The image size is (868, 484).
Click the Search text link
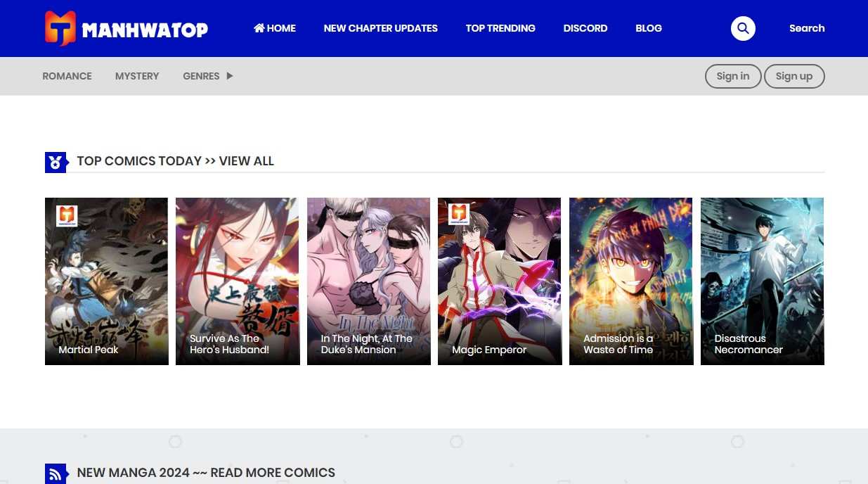tap(807, 28)
